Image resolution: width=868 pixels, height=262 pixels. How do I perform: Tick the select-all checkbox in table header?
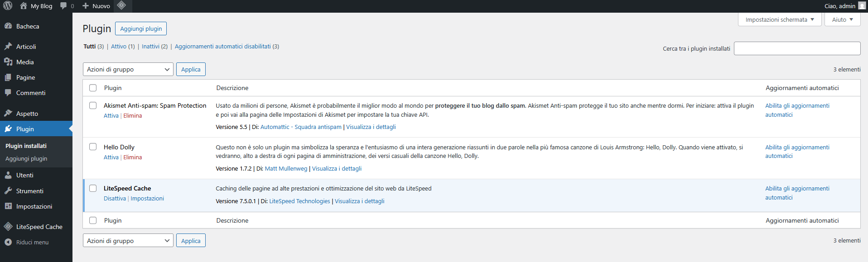(93, 88)
